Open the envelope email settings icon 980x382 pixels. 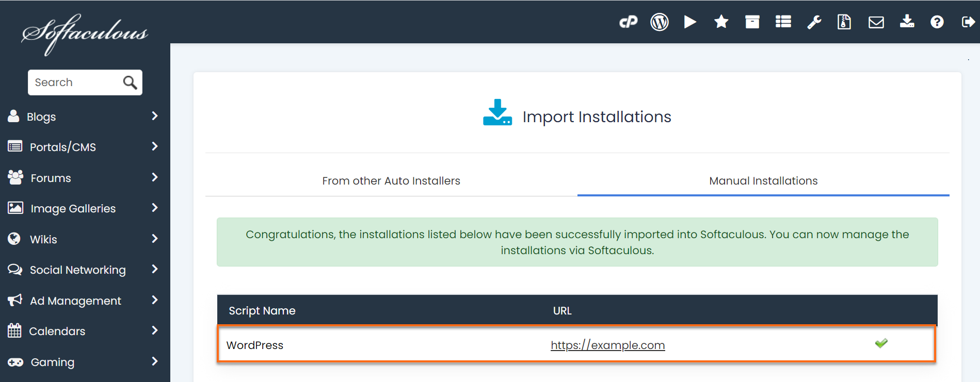pos(876,22)
